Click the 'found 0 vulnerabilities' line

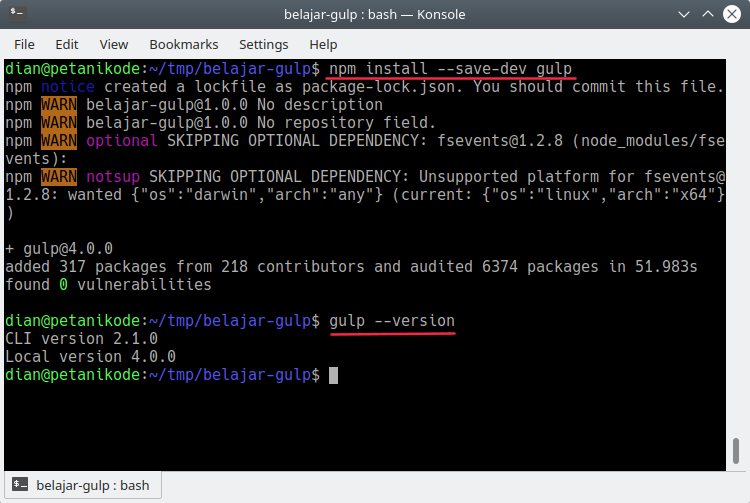click(x=108, y=285)
